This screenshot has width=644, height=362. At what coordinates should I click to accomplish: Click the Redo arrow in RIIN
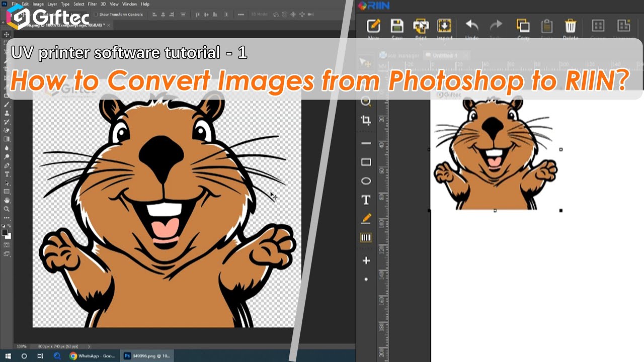(x=496, y=26)
